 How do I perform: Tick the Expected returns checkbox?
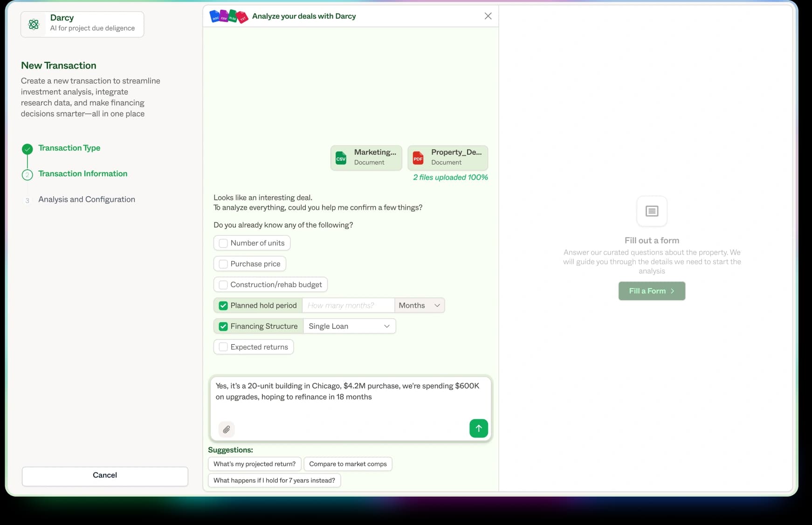tap(223, 347)
